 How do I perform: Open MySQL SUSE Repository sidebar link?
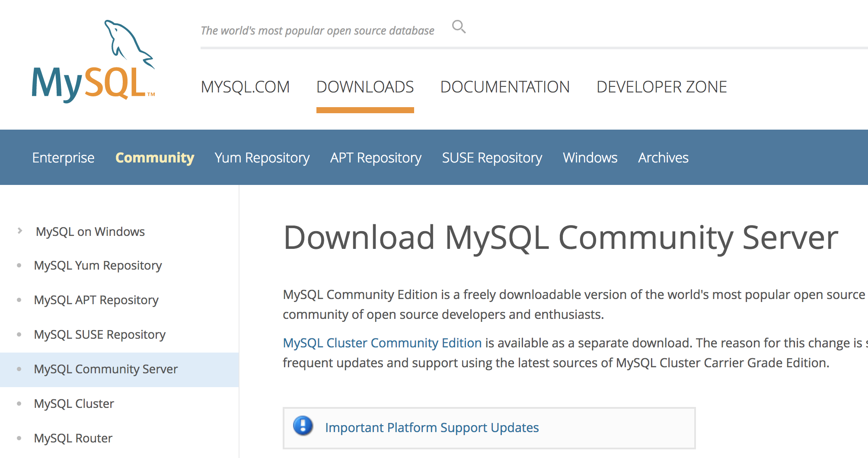point(99,334)
